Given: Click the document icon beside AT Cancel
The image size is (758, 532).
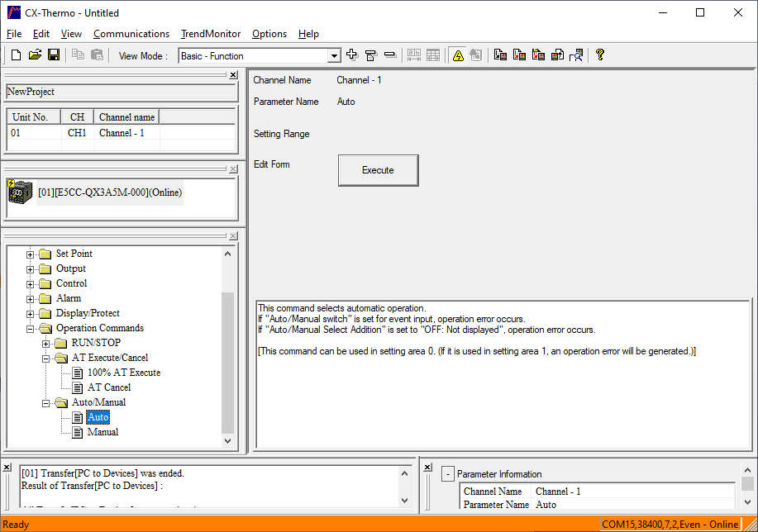Looking at the screenshot, I should coord(78,387).
